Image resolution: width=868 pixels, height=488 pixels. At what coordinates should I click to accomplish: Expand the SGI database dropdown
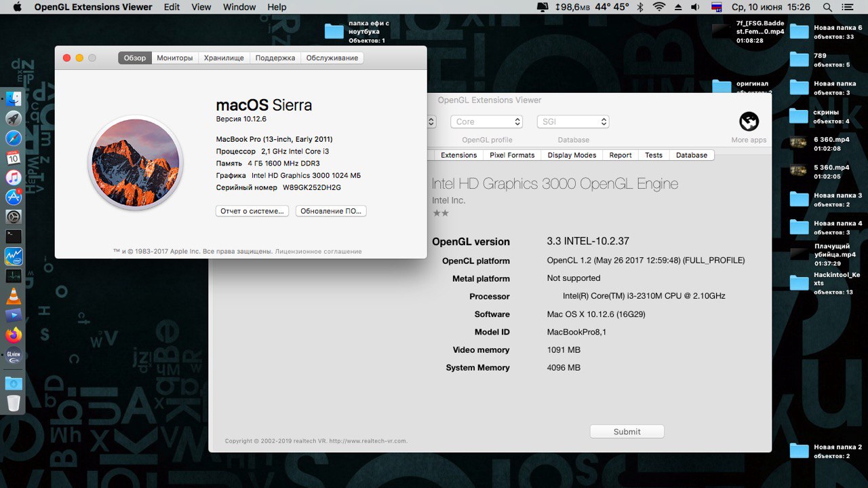pyautogui.click(x=573, y=121)
